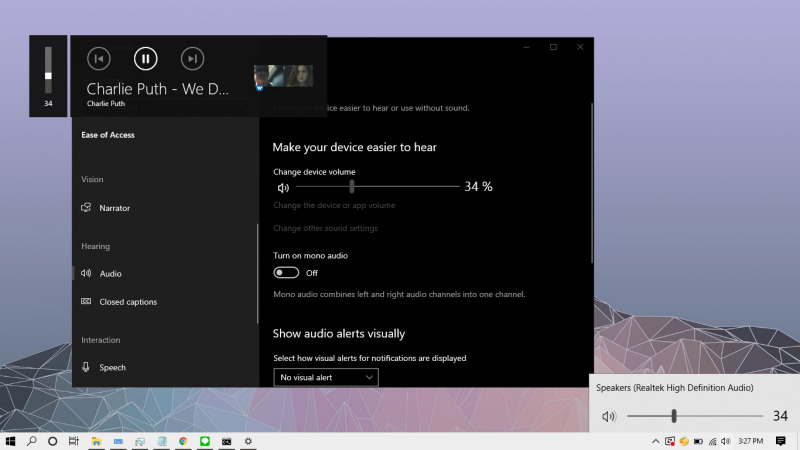Open File Explorer from taskbar
Screen dimensions: 800x450
click(96, 441)
